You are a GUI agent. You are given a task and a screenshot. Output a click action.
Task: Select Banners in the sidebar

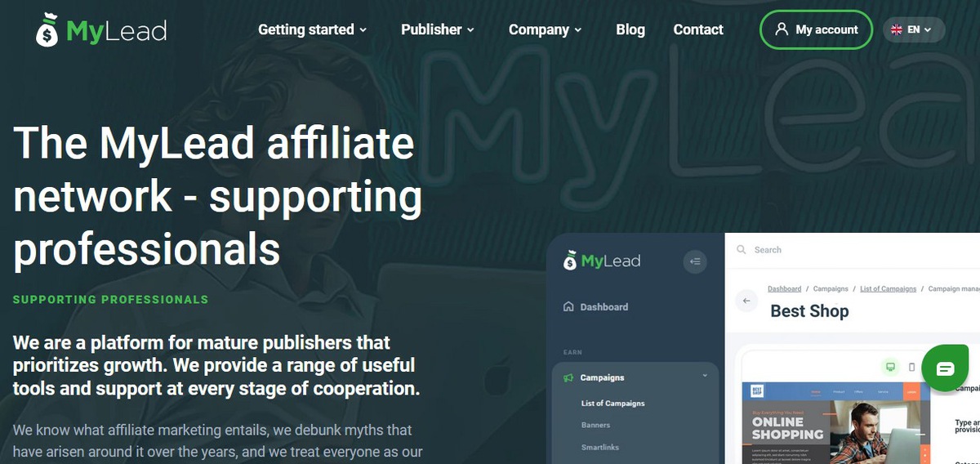tap(595, 425)
